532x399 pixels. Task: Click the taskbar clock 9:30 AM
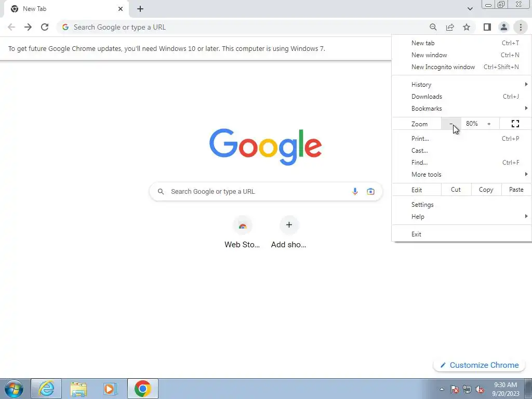click(506, 389)
